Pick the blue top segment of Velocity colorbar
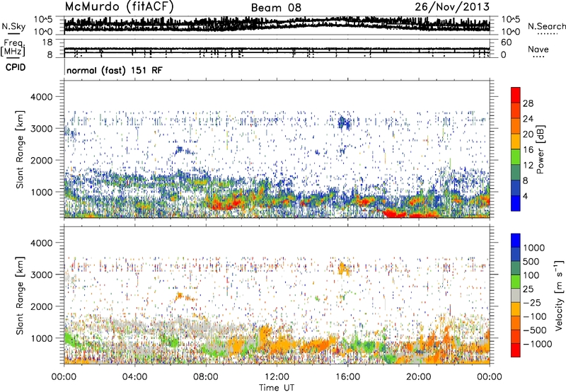566x392 pixels. [516, 241]
